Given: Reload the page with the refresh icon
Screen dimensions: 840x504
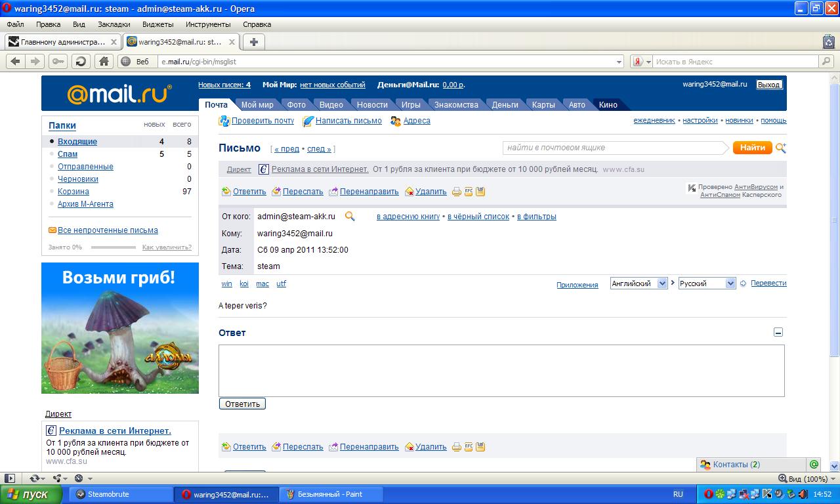Looking at the screenshot, I should (81, 62).
